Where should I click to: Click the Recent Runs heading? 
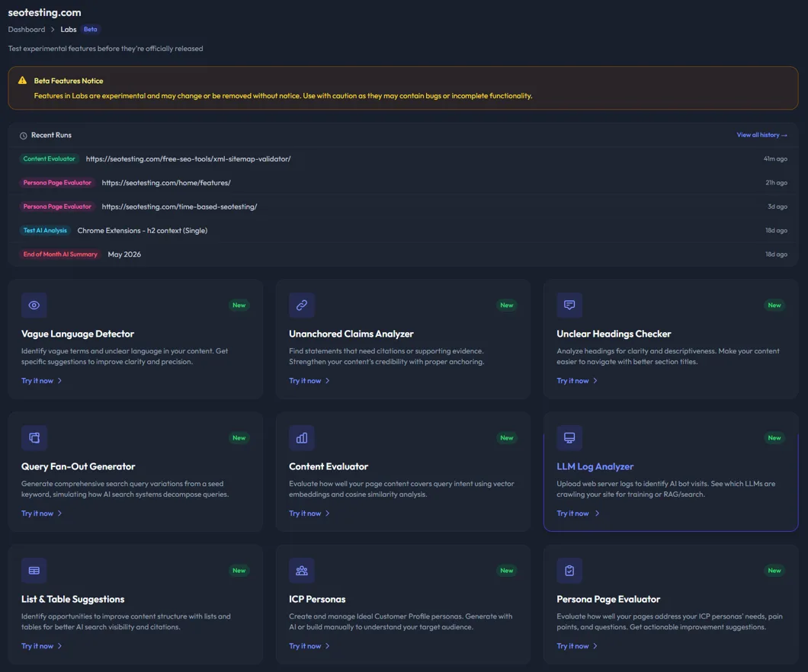[51, 135]
